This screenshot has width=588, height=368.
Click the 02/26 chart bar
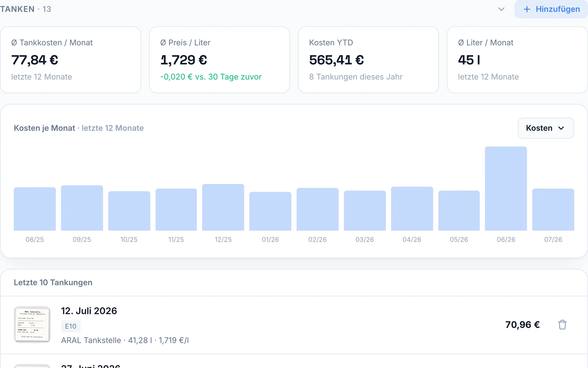click(x=318, y=209)
